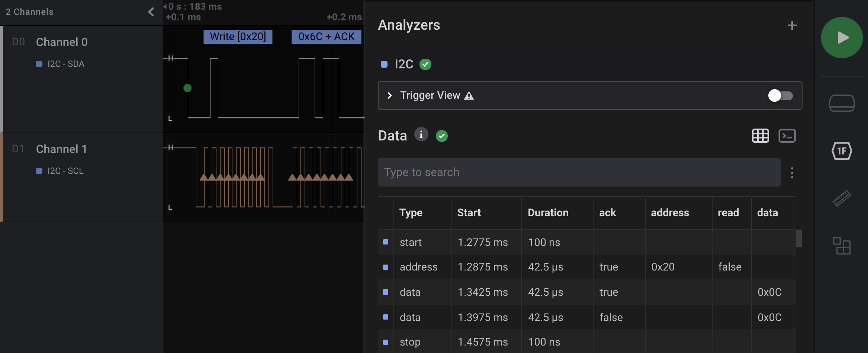The width and height of the screenshot is (868, 353).
Task: Select Channel 0 in the channels list
Action: click(62, 42)
